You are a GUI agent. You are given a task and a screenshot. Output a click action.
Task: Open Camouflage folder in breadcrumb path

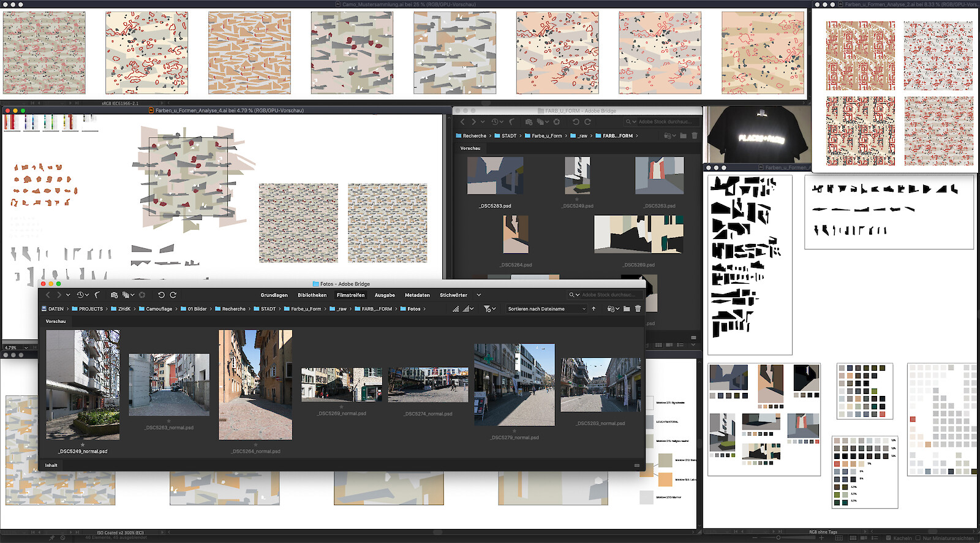(159, 309)
